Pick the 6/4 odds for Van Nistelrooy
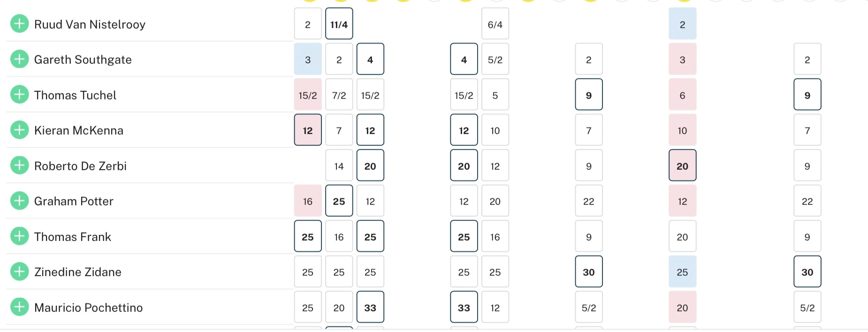868x332 pixels. click(495, 24)
